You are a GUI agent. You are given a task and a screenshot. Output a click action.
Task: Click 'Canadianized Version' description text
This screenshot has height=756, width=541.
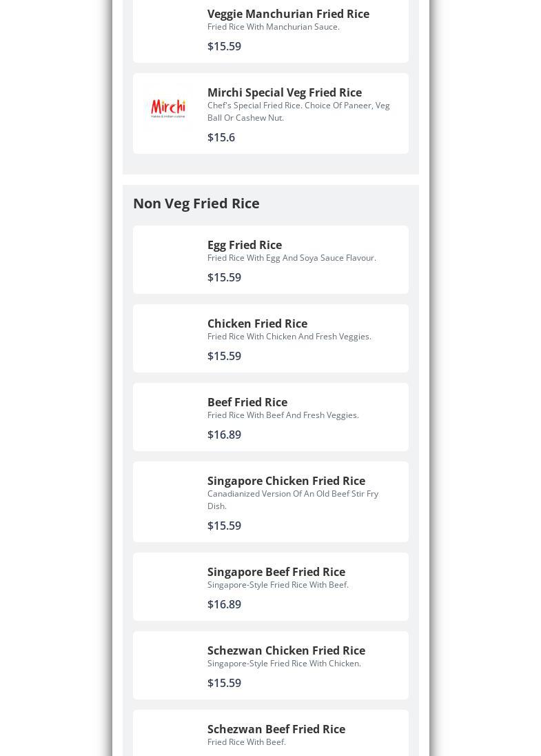coord(293,500)
